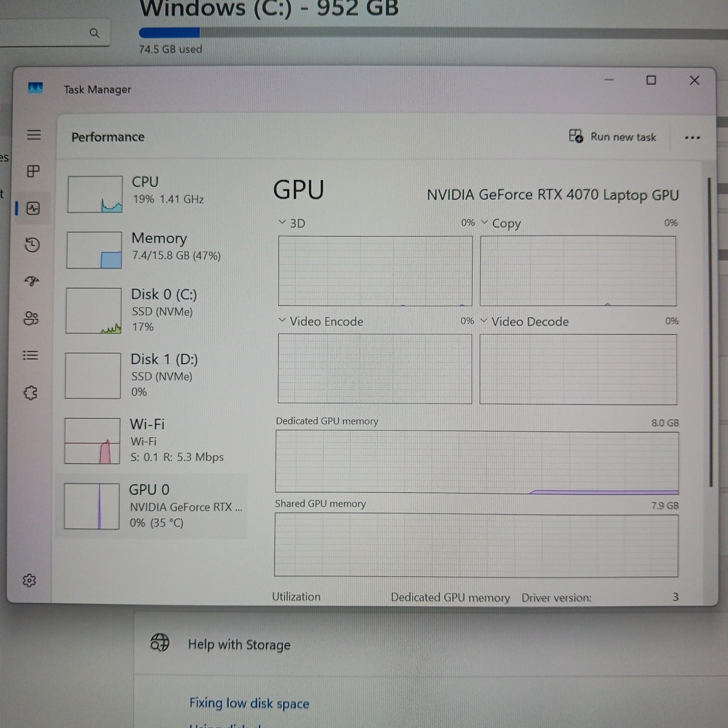Go to the Processes page icon
This screenshot has height=728, width=728.
[x=33, y=171]
